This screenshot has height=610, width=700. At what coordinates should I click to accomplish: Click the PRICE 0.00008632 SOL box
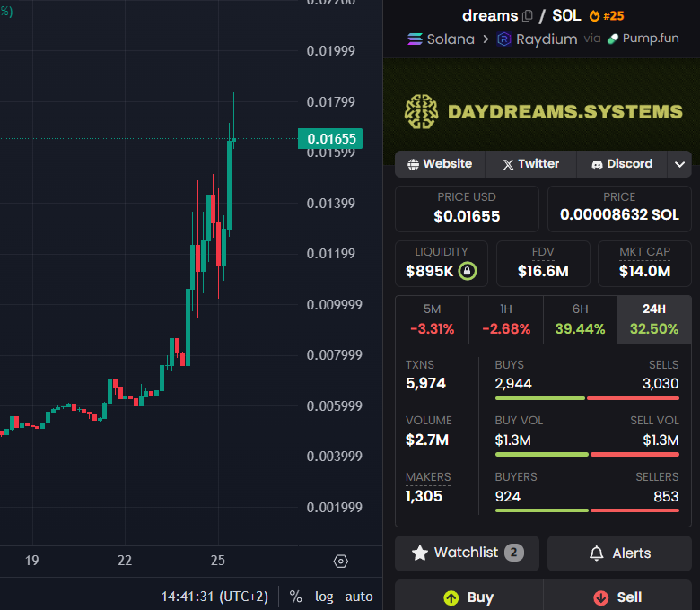619,209
